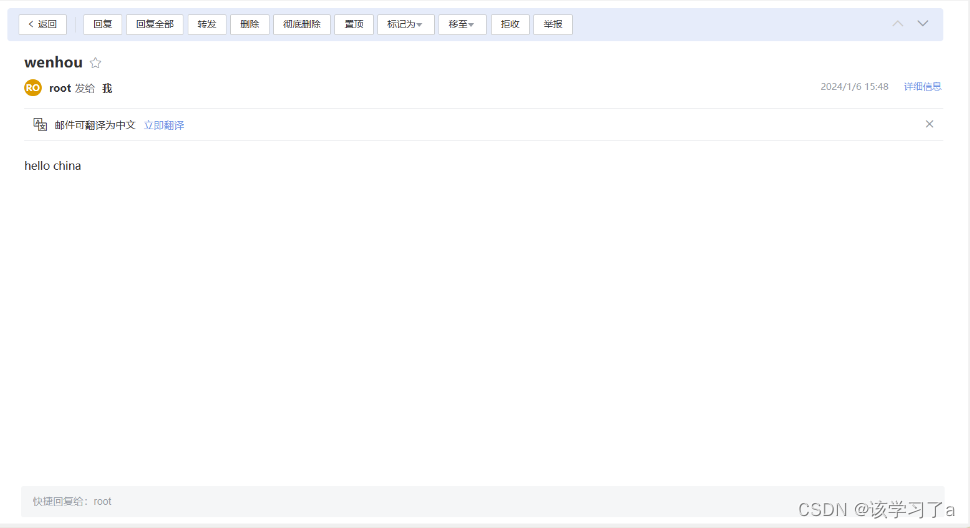Reply using the 回复 button
The image size is (970, 528).
coord(102,24)
